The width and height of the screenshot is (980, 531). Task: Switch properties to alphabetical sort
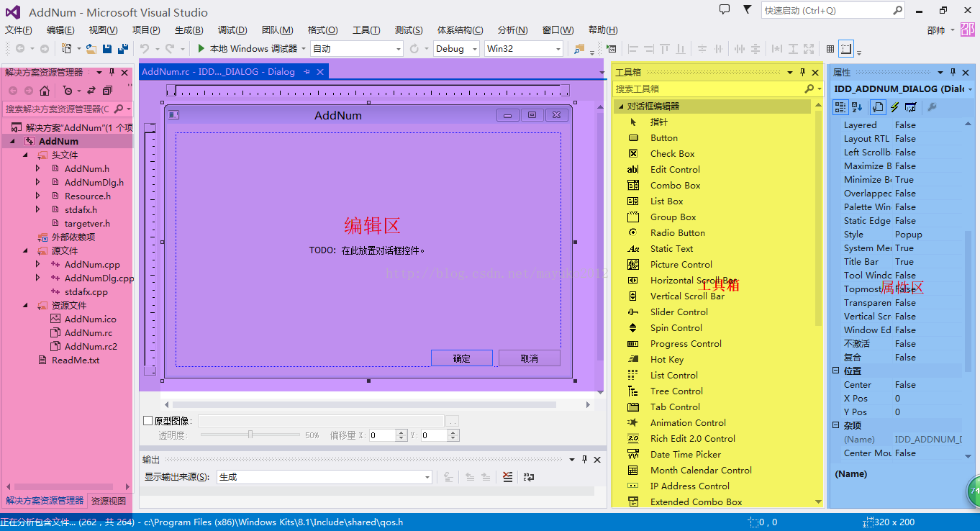pos(857,106)
